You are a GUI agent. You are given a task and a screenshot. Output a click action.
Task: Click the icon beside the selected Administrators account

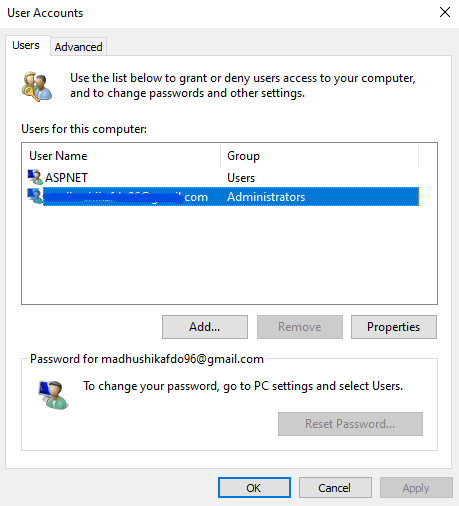point(35,196)
